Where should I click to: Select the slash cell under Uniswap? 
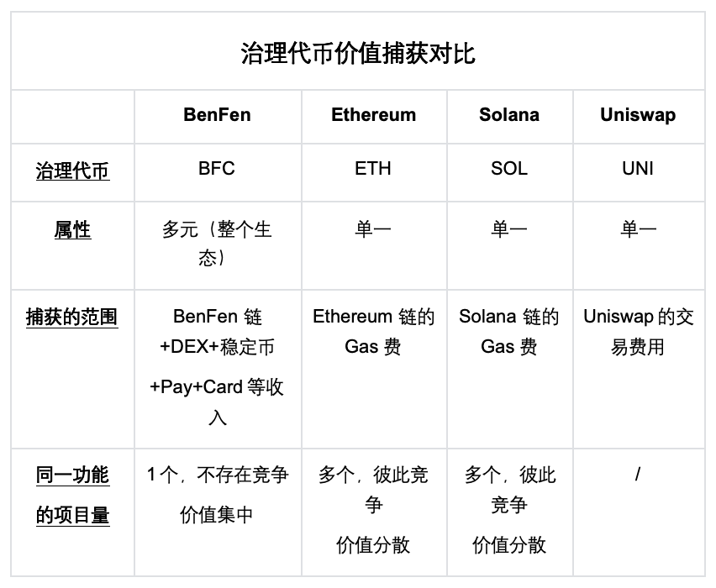[x=638, y=475]
